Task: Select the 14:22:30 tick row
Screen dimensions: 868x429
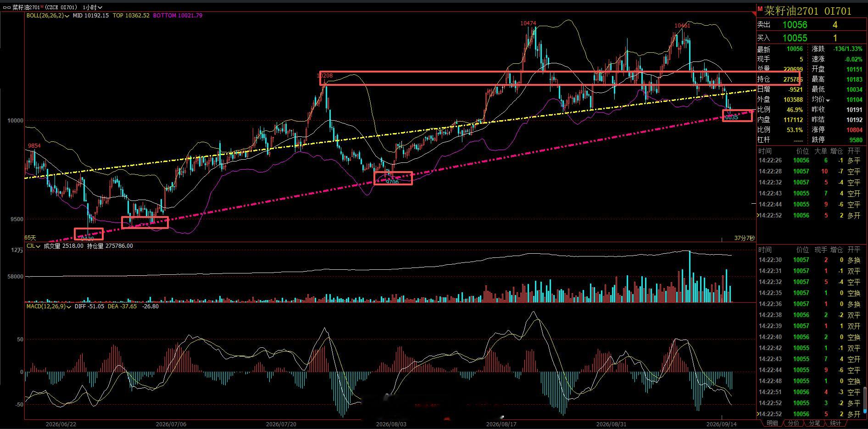Action: click(809, 260)
